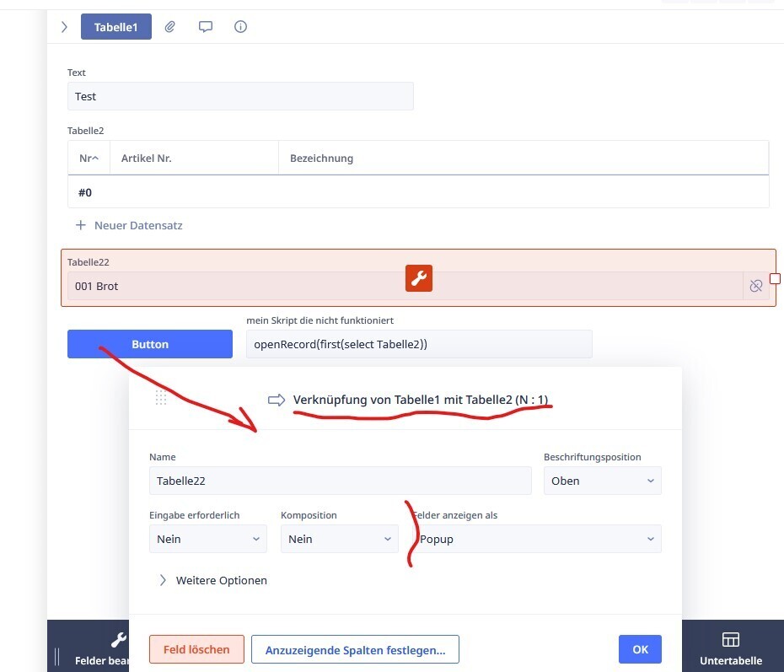Image resolution: width=784 pixels, height=672 pixels.
Task: Expand the sidebar chevron beside Tabelle1
Action: click(x=64, y=27)
